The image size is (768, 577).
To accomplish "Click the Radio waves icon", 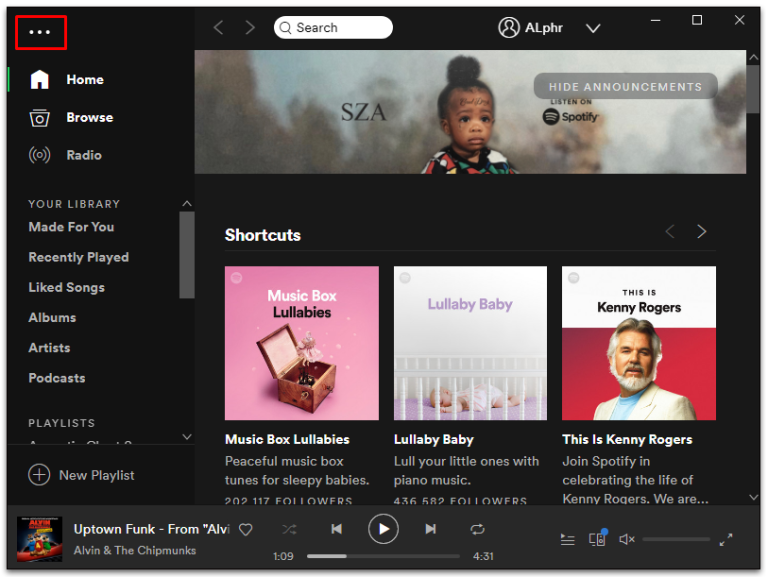I will click(x=39, y=155).
